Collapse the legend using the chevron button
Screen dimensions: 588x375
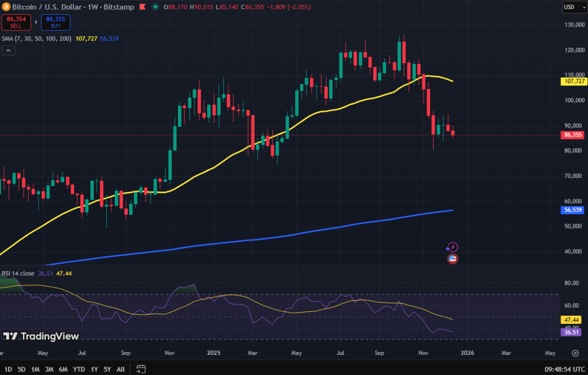click(x=8, y=51)
